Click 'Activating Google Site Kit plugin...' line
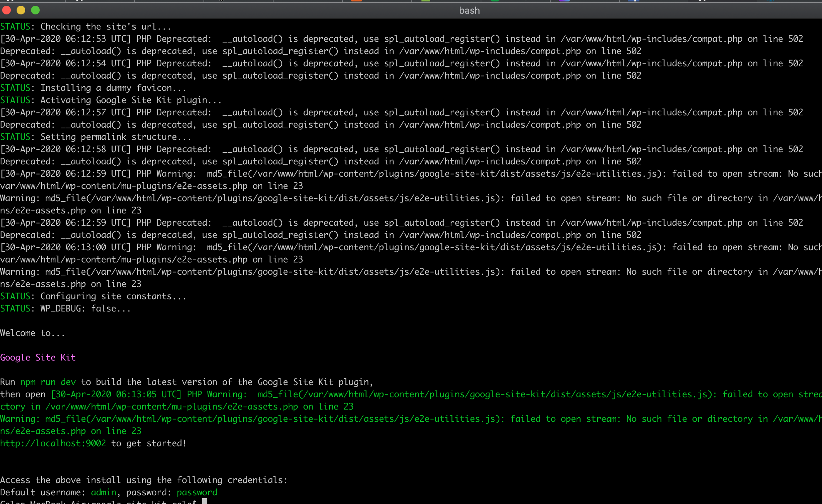 [x=111, y=100]
